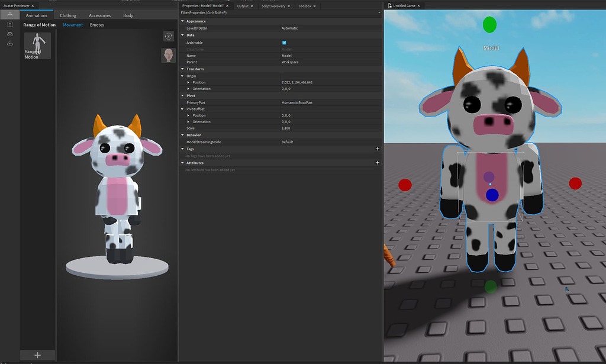This screenshot has height=364, width=606.
Task: Switch to the Clothing tab
Action: click(x=67, y=15)
